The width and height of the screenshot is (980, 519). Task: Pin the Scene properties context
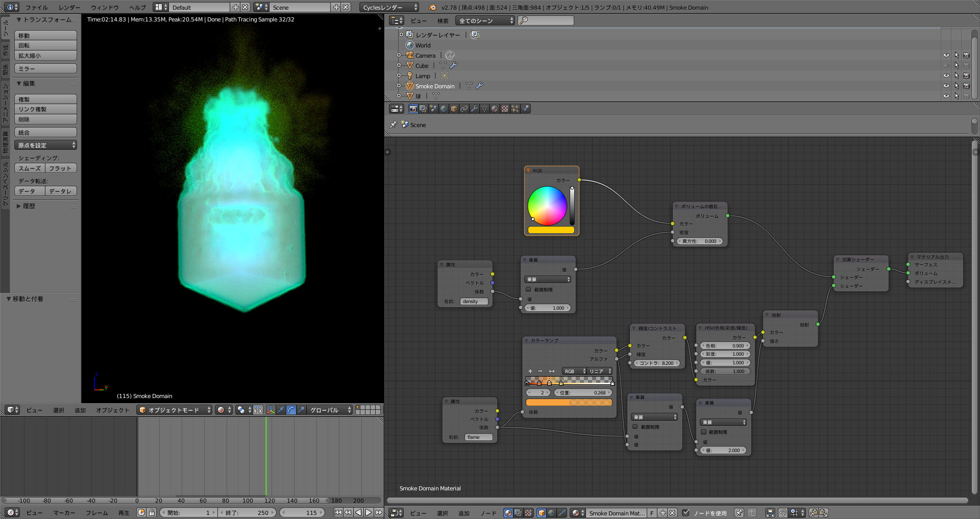(x=393, y=125)
